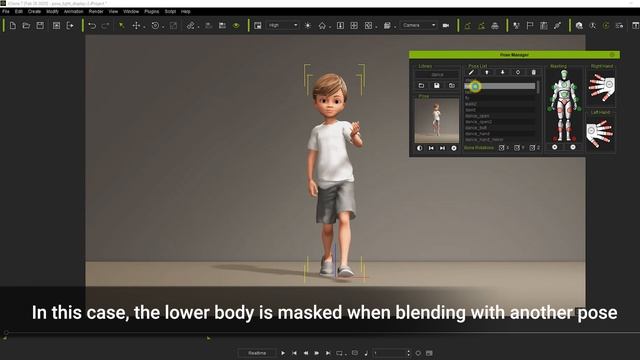Click the Home view icon in toolbar

click(322, 26)
